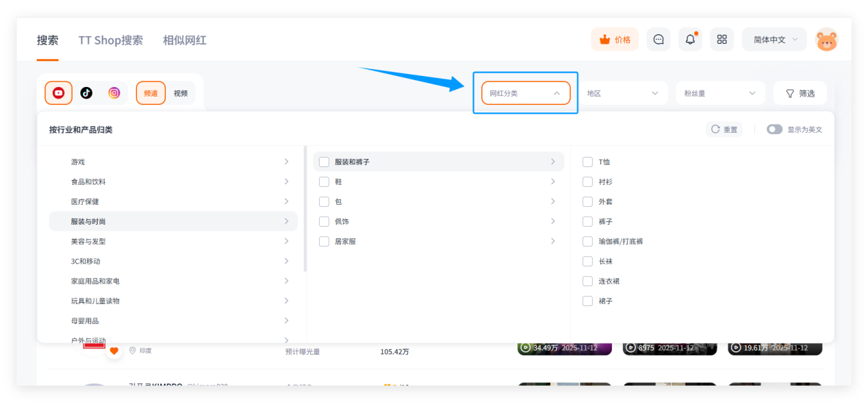Viewport: 868px width, 402px height.
Task: Check the 鞋 category checkbox
Action: (324, 182)
